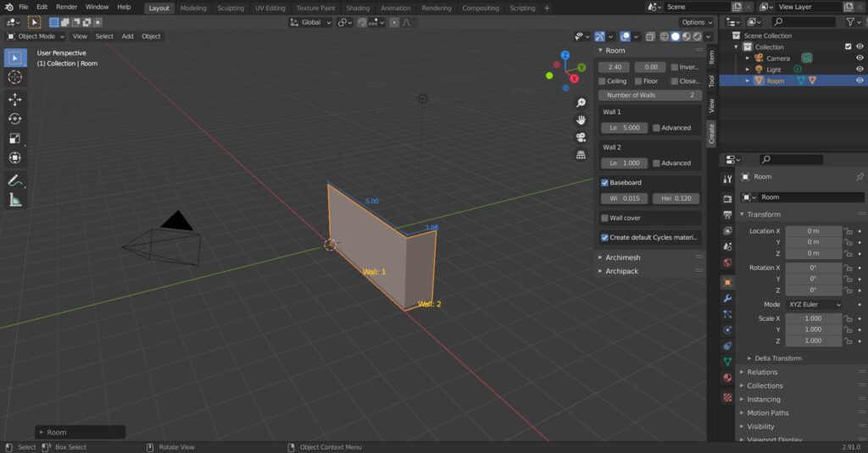Open the Physics properties icon

tap(727, 330)
